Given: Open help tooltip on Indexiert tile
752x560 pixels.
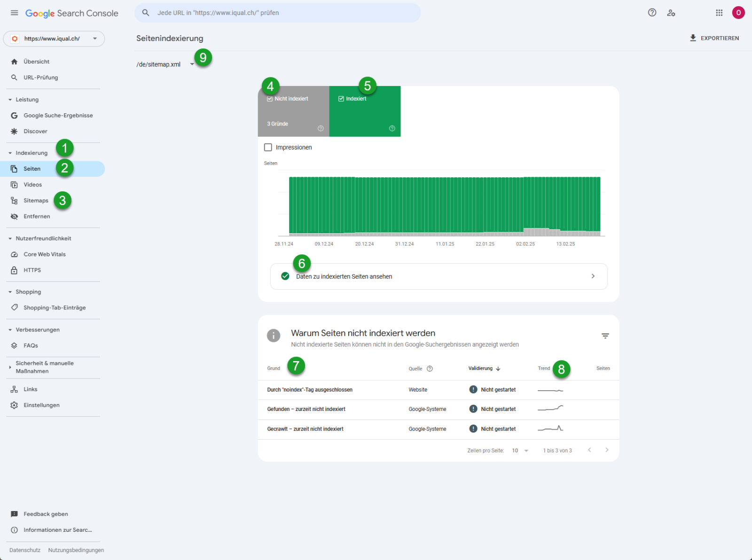Looking at the screenshot, I should pos(392,128).
